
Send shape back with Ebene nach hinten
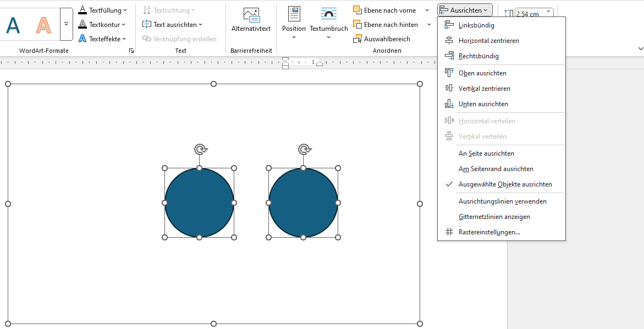click(386, 25)
